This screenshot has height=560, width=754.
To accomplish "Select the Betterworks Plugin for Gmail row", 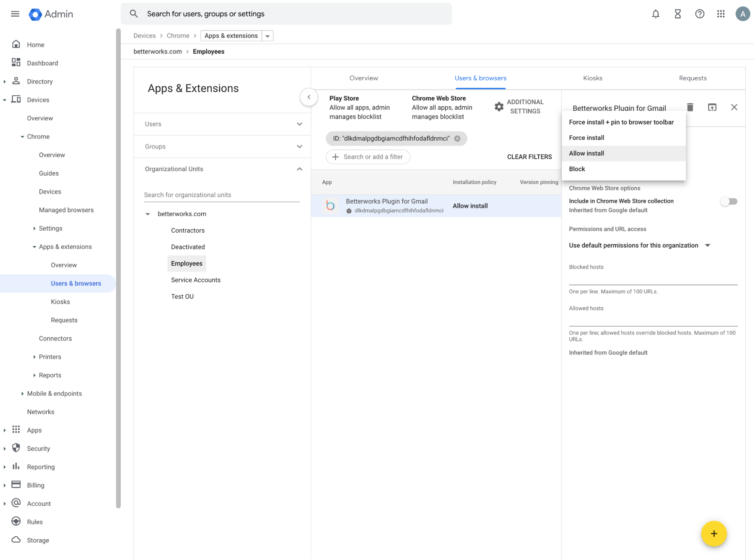I will [x=436, y=206].
